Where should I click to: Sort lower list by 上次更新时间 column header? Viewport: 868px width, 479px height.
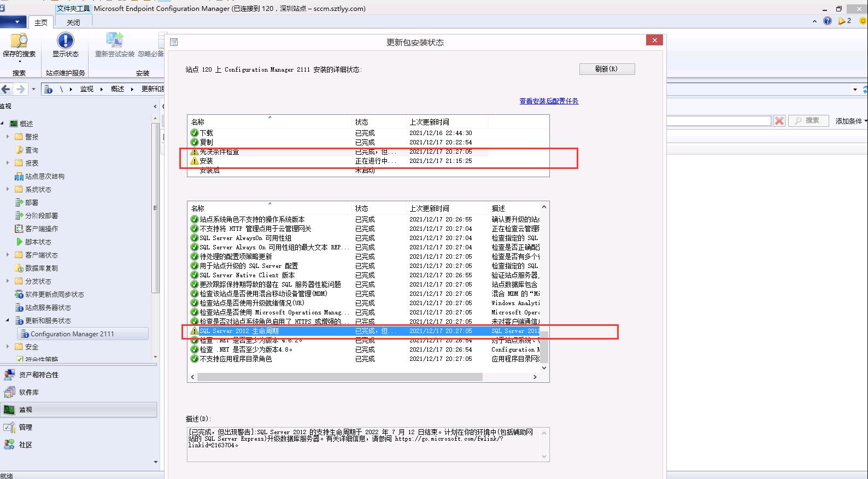click(x=447, y=208)
